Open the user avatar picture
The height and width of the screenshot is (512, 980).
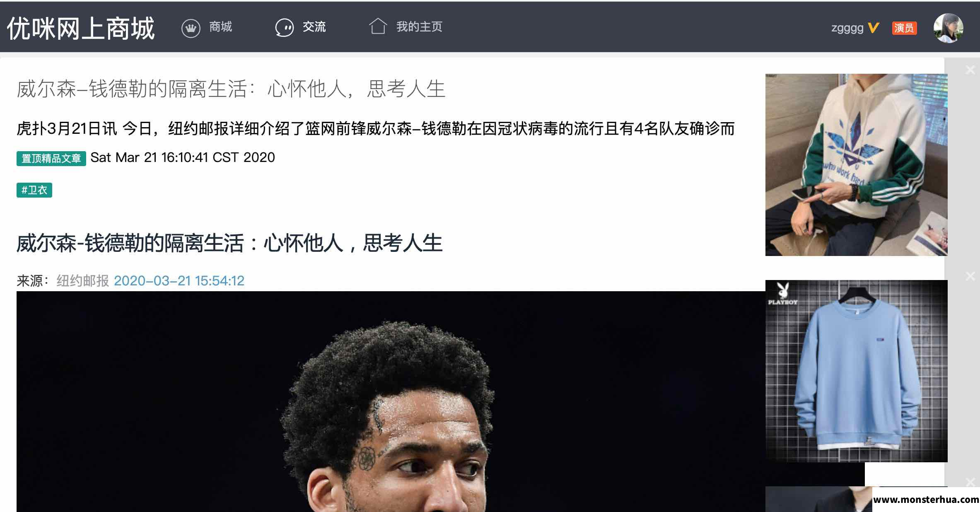[x=948, y=28]
